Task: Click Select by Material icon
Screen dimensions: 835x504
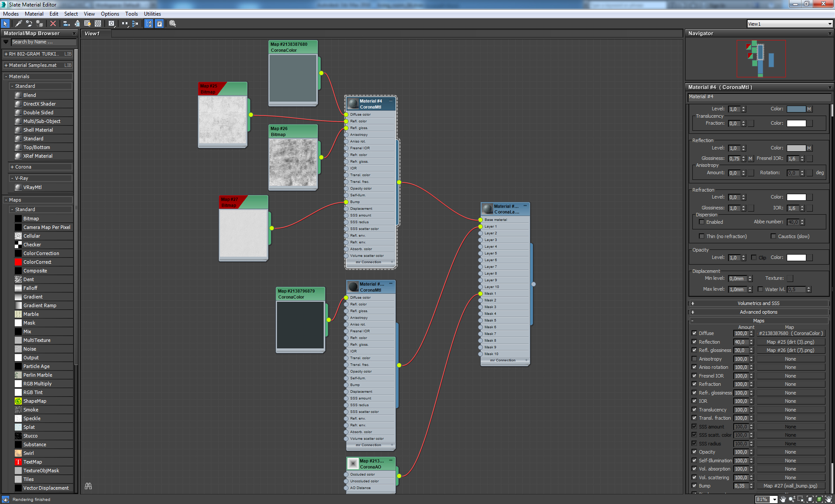Action: [173, 23]
